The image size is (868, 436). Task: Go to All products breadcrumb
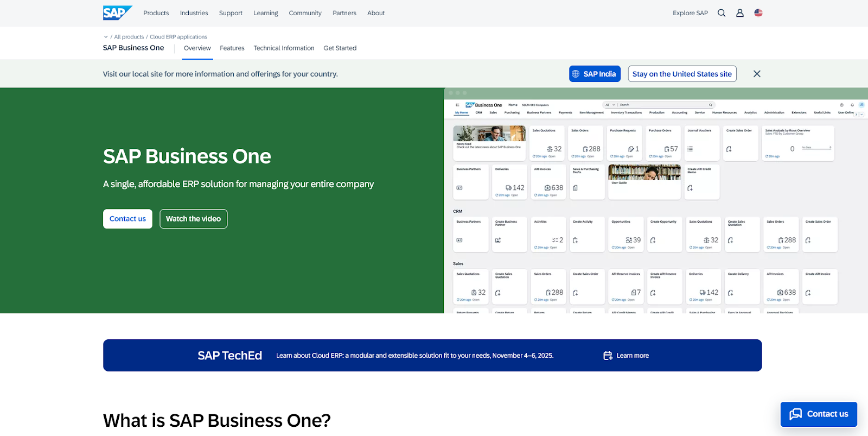pyautogui.click(x=129, y=37)
